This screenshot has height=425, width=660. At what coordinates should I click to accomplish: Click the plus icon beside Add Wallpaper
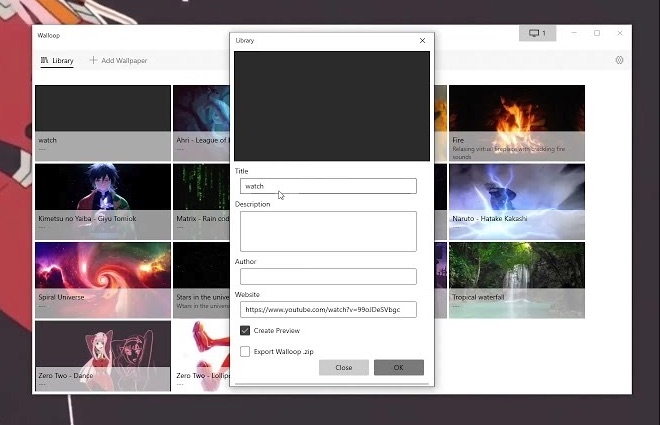[x=93, y=60]
